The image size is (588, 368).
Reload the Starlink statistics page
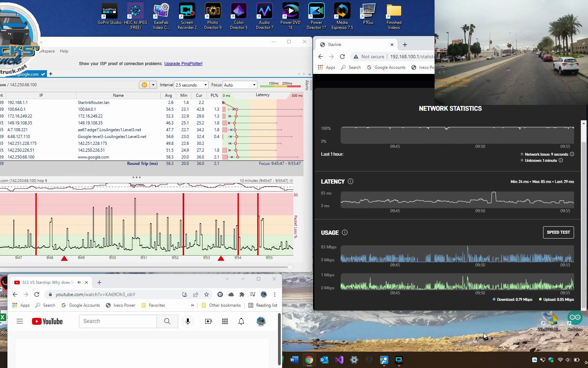[x=342, y=57]
